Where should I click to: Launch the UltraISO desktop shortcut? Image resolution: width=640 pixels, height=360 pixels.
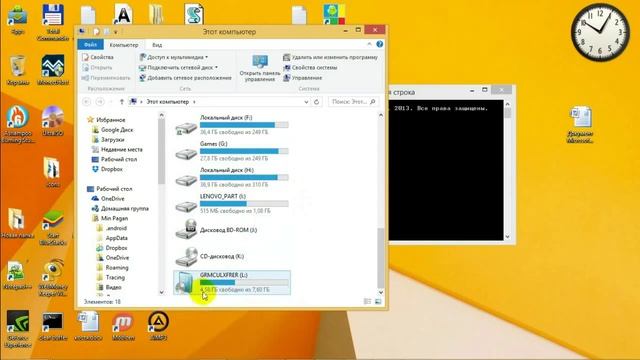point(53,120)
